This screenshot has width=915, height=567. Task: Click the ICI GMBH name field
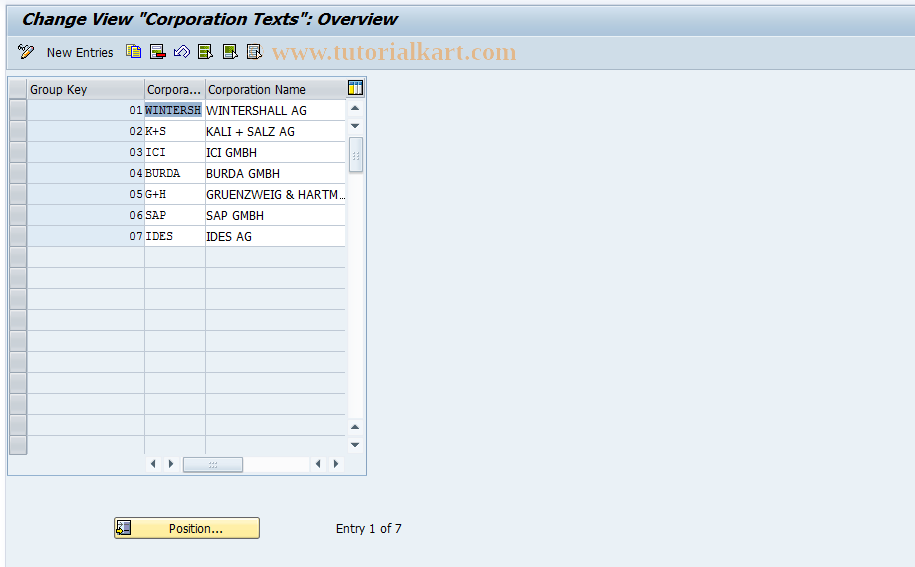tap(275, 152)
